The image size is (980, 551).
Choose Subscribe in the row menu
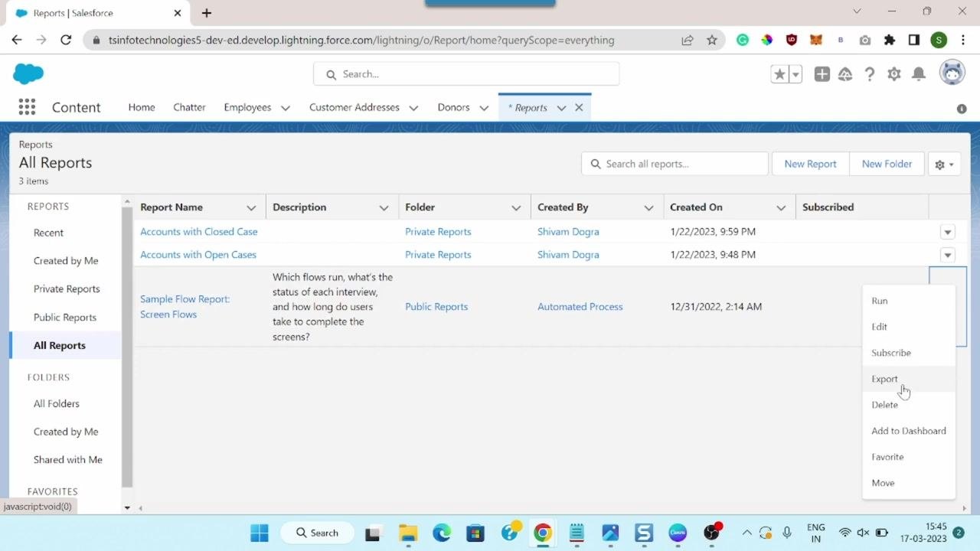pyautogui.click(x=909, y=353)
